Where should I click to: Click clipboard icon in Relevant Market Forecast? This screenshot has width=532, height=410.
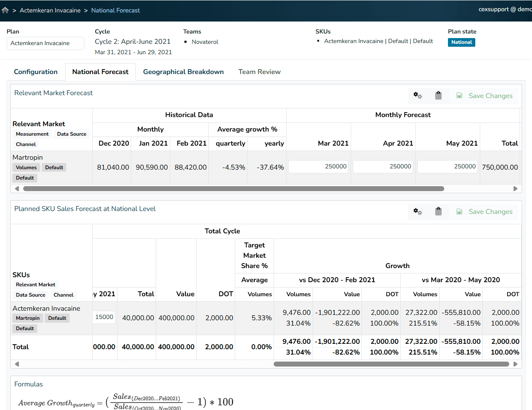pos(438,96)
